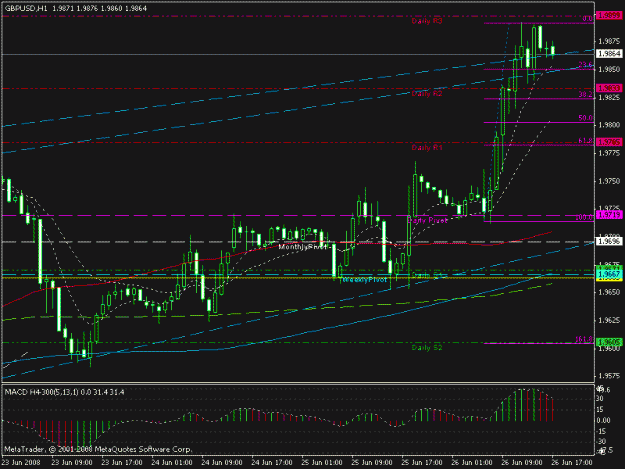
Task: Click the 23 Jun 17:00 time label
Action: click(x=122, y=463)
